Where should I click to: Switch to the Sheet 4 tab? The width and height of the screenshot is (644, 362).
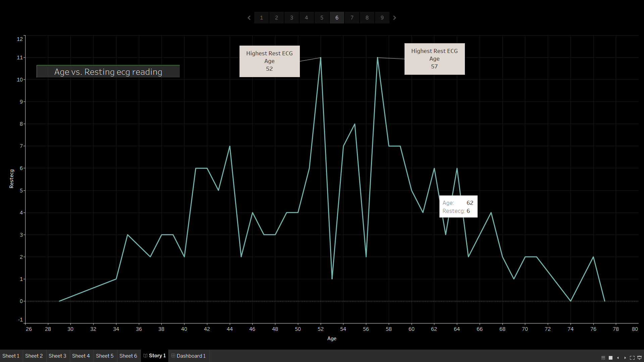[81, 356]
